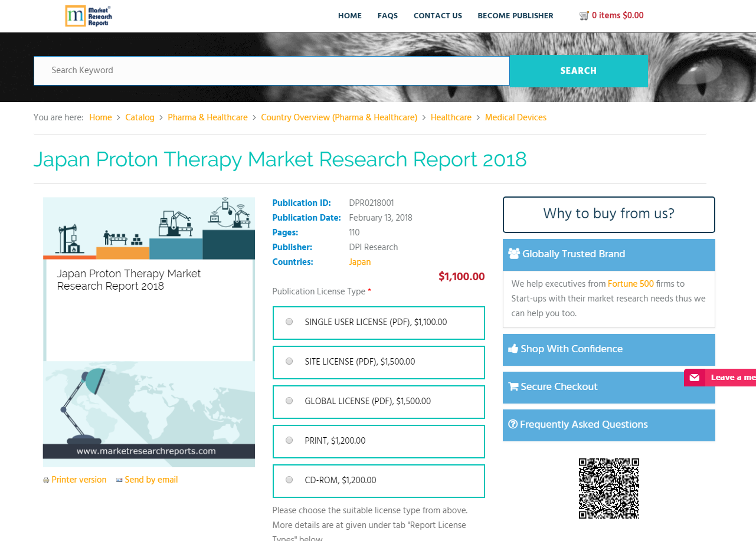The image size is (756, 541).
Task: Click Pharma & Healthcare breadcrumb link
Action: coord(208,117)
